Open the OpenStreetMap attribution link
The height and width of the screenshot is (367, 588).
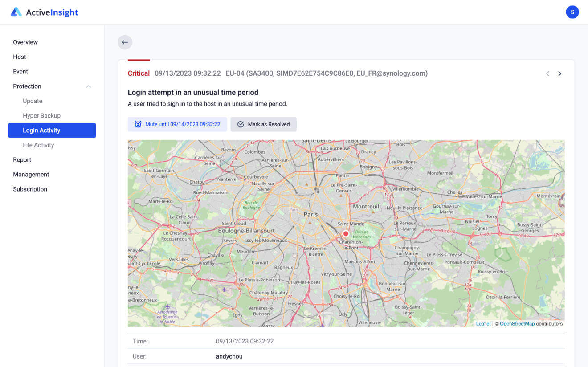pyautogui.click(x=517, y=323)
